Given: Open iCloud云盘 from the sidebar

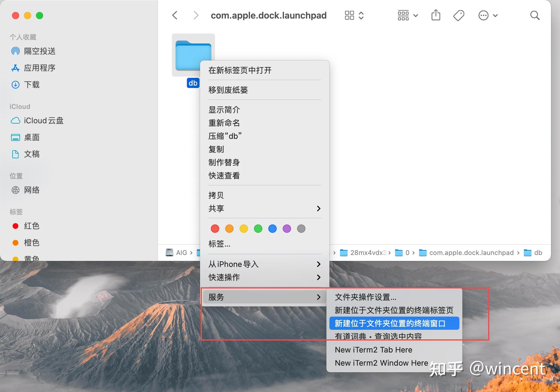Looking at the screenshot, I should click(x=44, y=120).
